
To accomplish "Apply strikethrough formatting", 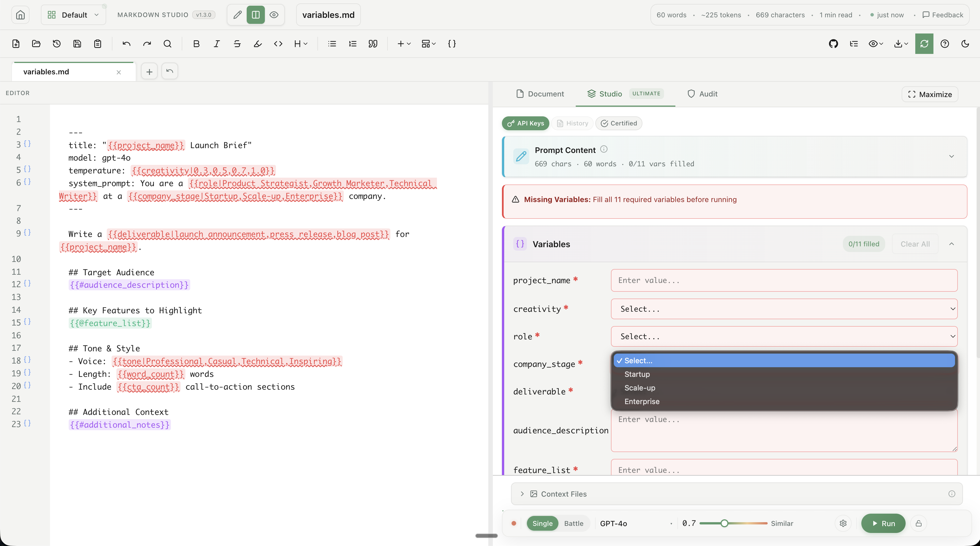I will [237, 44].
